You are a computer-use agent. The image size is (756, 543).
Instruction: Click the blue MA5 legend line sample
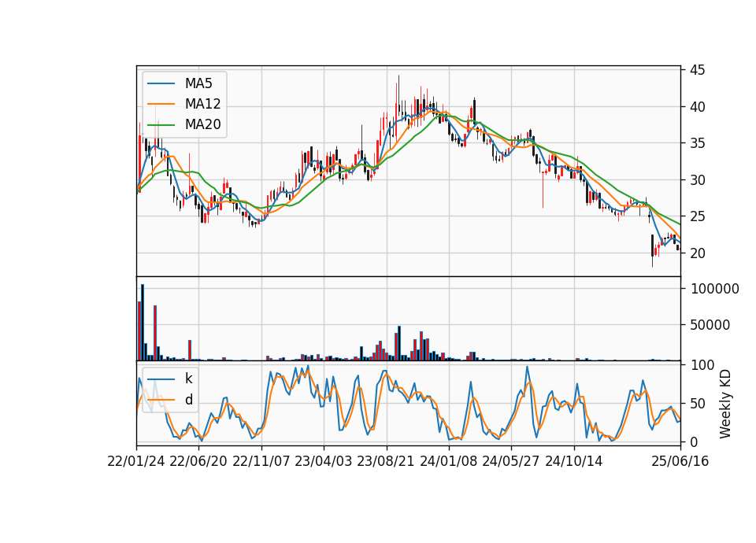pyautogui.click(x=161, y=83)
